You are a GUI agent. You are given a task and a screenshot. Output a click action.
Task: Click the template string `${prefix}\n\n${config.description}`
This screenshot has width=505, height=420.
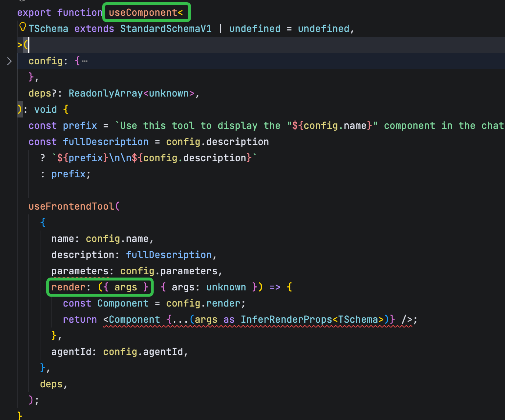coord(155,158)
